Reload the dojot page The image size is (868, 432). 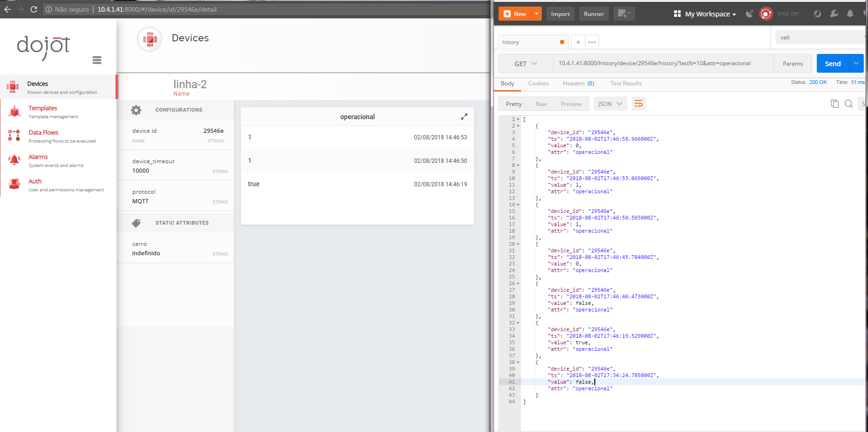coord(34,9)
